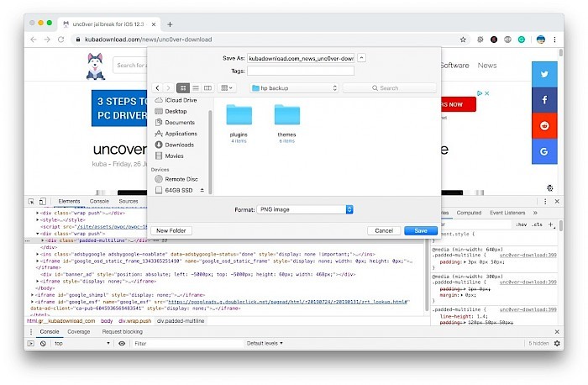Click the Save As filename field
The width and height of the screenshot is (588, 385).
click(x=301, y=58)
